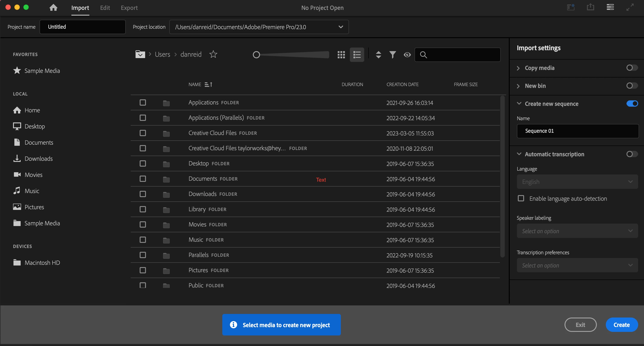Switch to grid thumbnail view
The image size is (644, 346).
coord(341,54)
